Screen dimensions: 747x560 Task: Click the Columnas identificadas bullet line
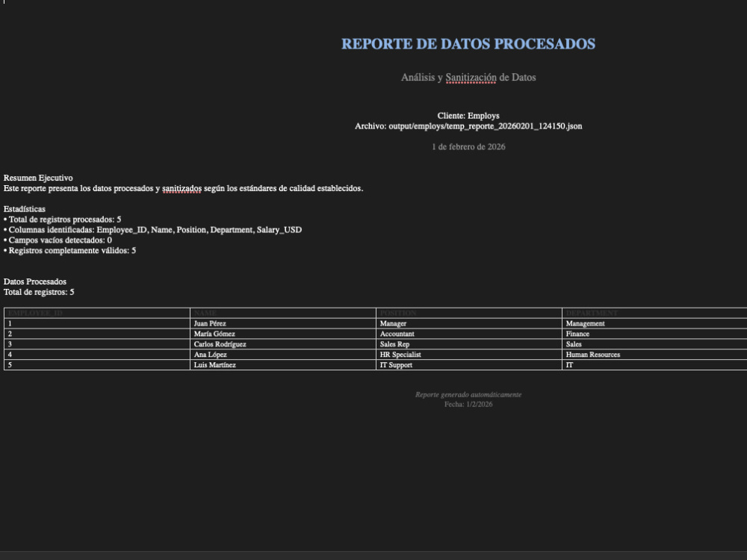click(x=152, y=230)
